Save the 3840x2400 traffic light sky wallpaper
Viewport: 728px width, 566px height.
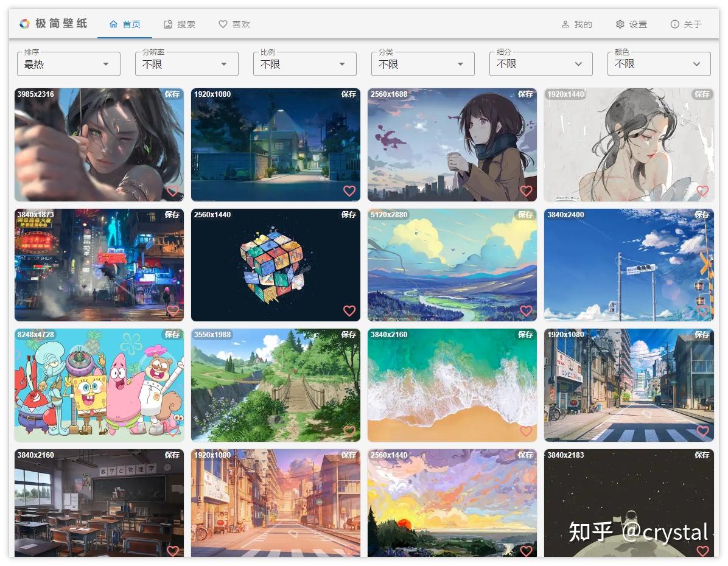coord(702,214)
